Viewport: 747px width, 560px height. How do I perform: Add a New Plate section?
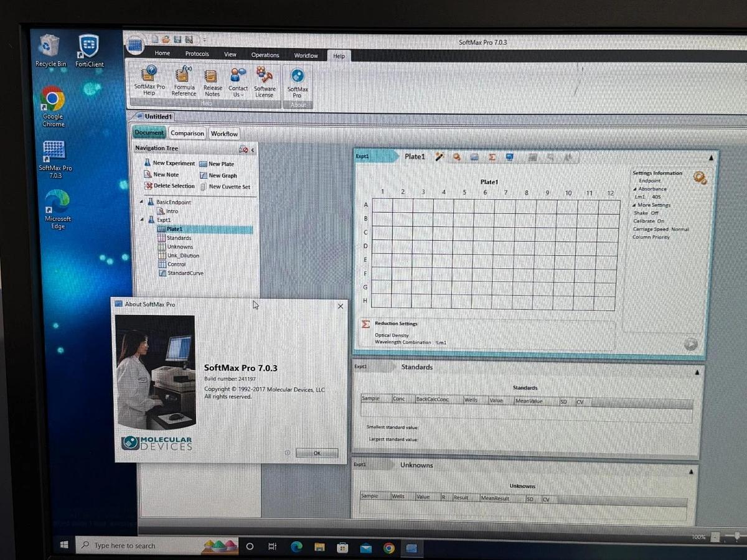(x=217, y=164)
